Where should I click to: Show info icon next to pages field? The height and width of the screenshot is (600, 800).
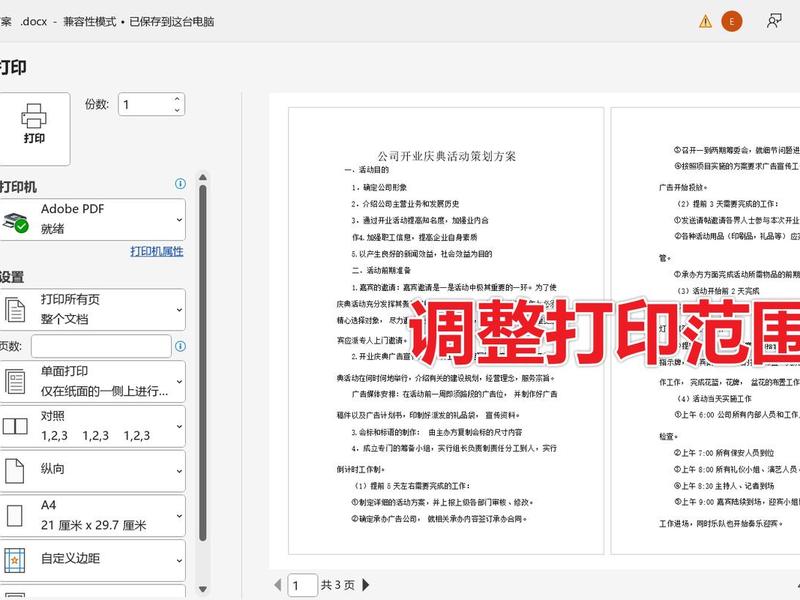click(x=180, y=346)
